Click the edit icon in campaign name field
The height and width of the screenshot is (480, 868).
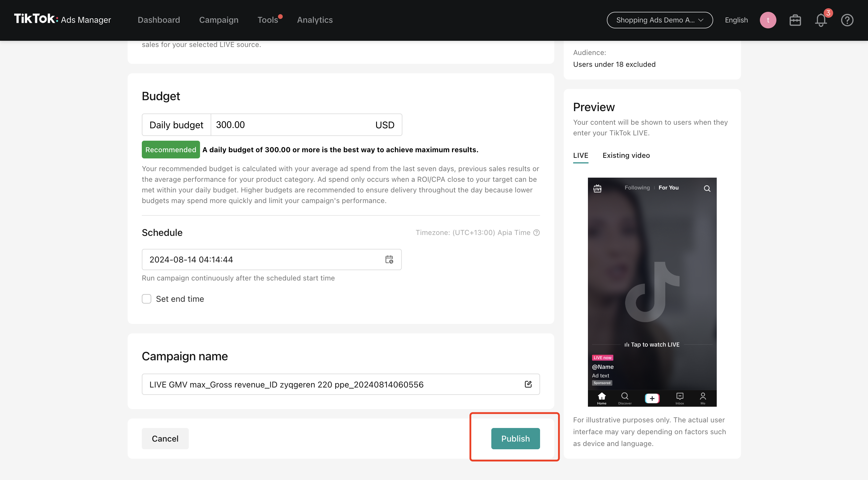[528, 384]
